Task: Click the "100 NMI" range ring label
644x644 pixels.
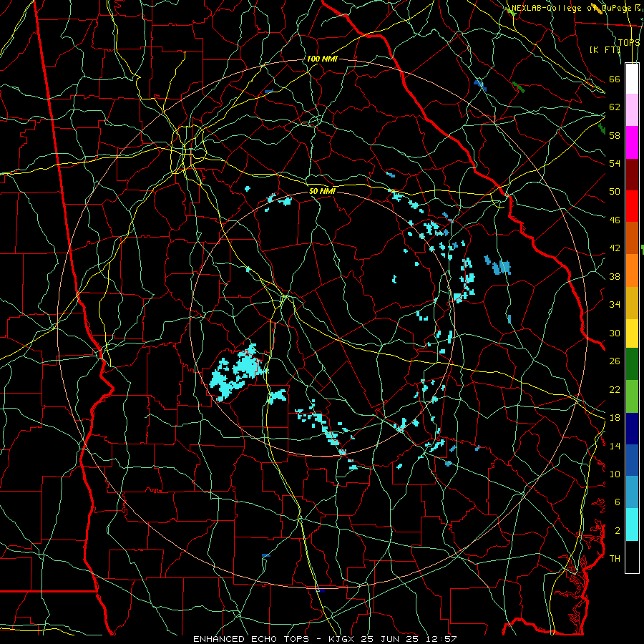Action: (x=322, y=59)
